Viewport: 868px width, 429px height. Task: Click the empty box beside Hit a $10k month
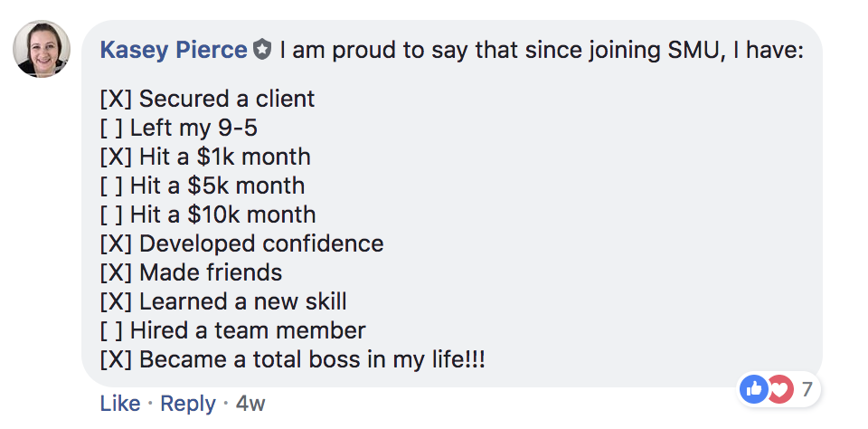click(x=111, y=214)
